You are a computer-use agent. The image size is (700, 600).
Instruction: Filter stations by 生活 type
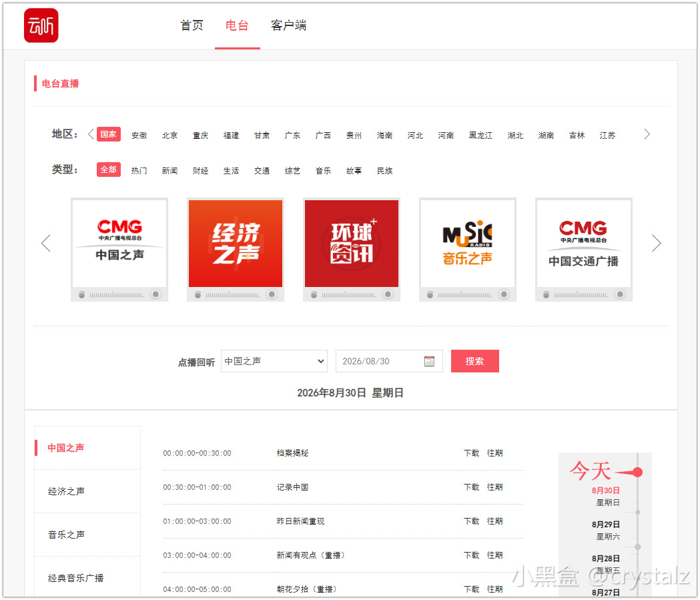tap(232, 171)
